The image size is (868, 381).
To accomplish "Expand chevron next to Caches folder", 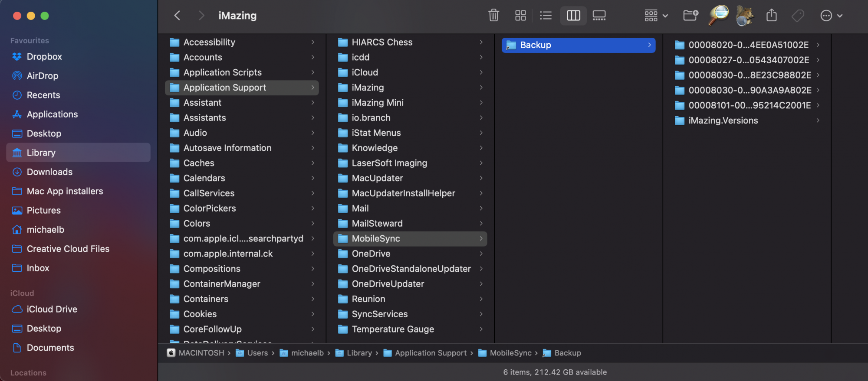I will pyautogui.click(x=312, y=163).
